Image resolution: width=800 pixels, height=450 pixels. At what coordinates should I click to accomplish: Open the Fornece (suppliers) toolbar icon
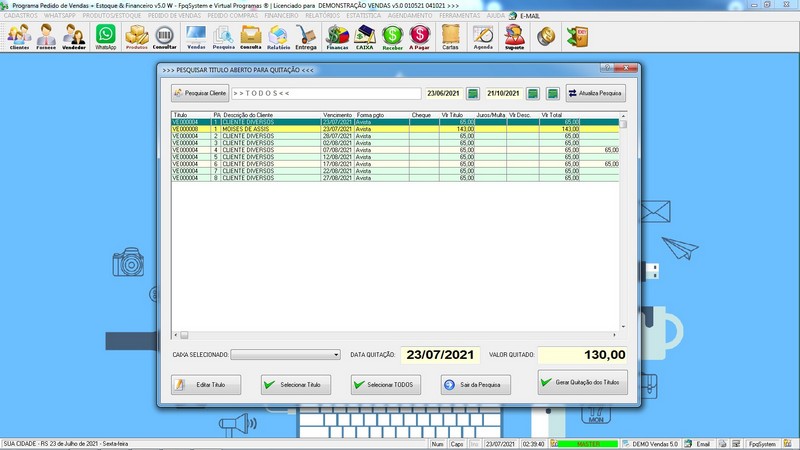point(46,37)
